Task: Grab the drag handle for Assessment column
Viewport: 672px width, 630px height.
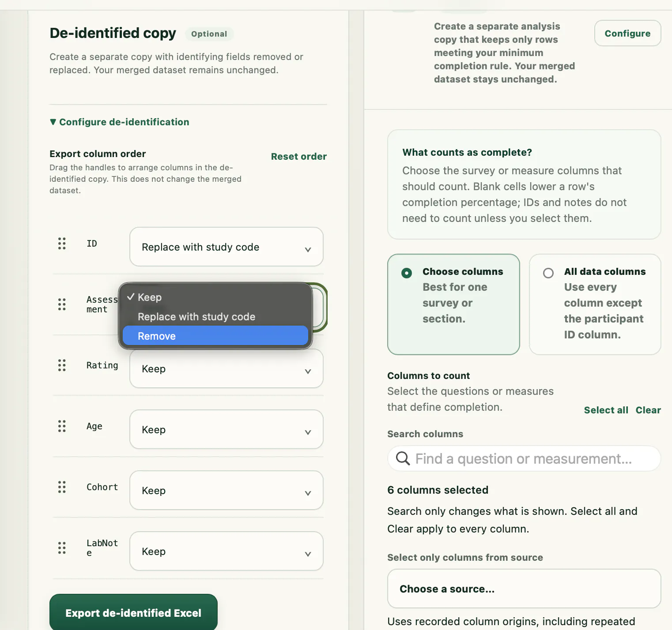Action: [x=62, y=304]
